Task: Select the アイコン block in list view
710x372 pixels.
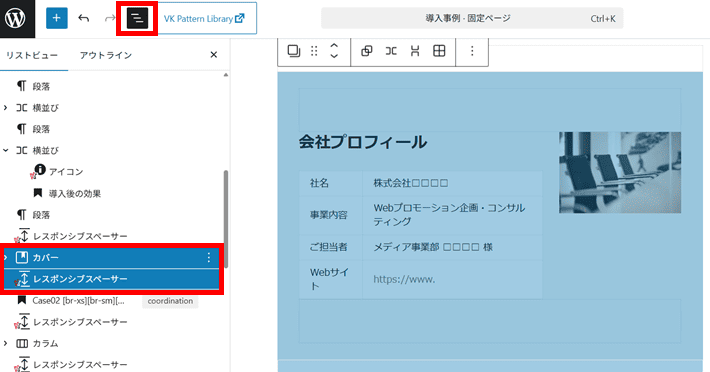Action: coord(66,172)
